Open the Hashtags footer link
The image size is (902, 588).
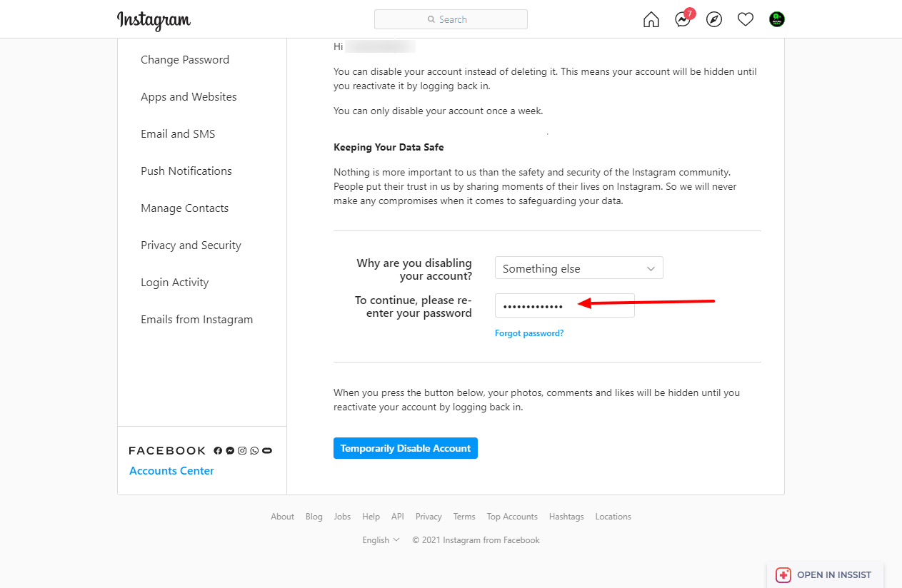566,517
